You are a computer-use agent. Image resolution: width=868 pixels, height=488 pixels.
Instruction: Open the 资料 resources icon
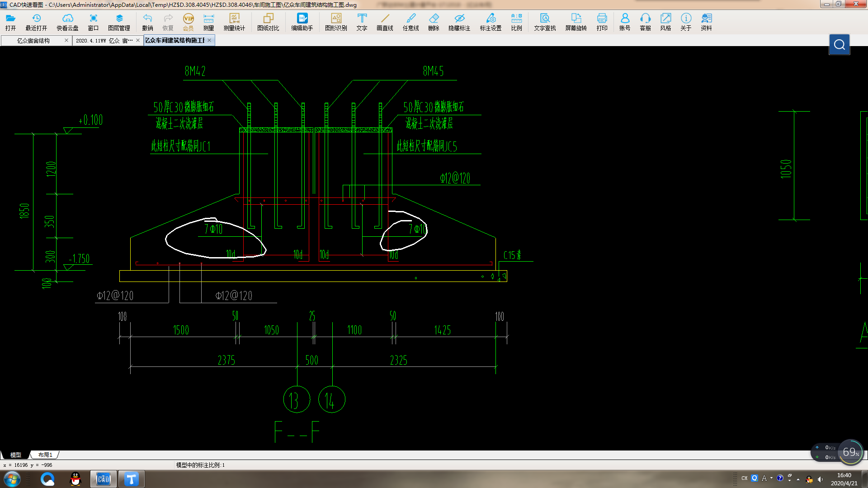pyautogui.click(x=706, y=22)
